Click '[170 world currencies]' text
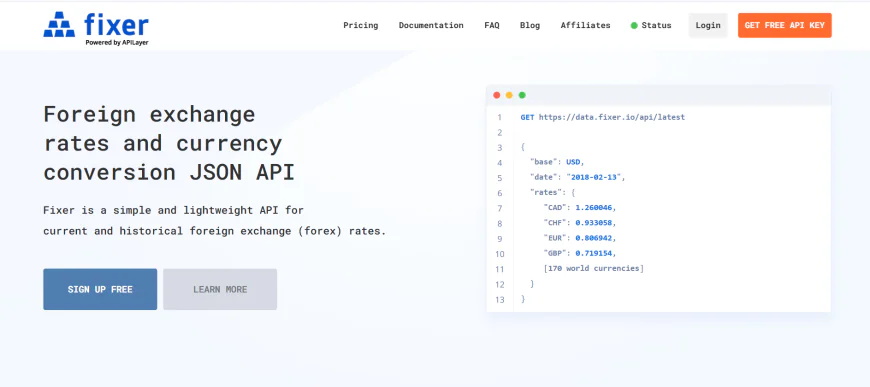 pyautogui.click(x=594, y=269)
